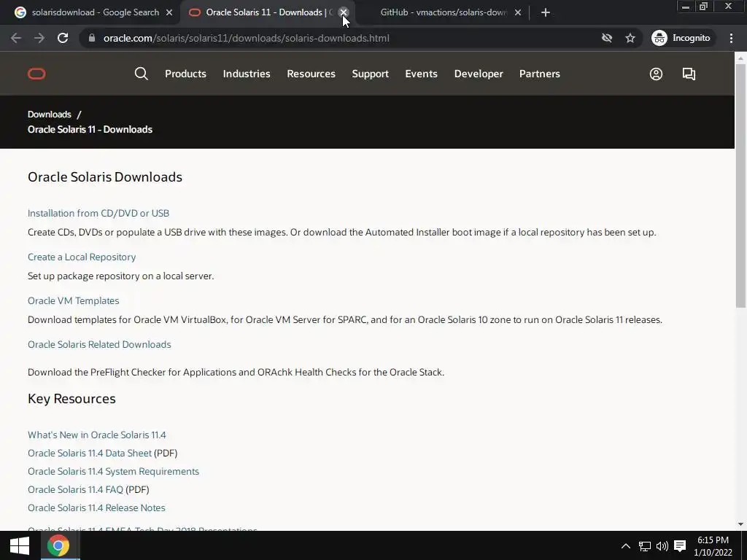Open the Events menu
This screenshot has width=747, height=560.
421,74
